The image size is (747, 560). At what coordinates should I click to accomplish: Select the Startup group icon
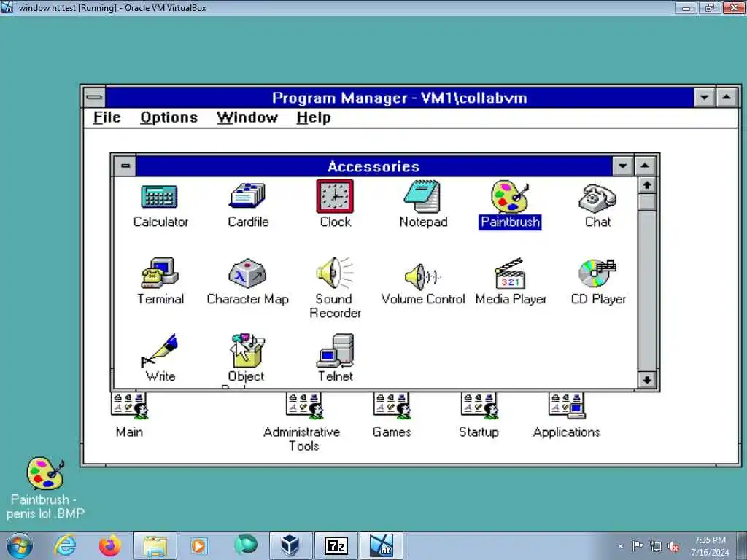(x=479, y=406)
